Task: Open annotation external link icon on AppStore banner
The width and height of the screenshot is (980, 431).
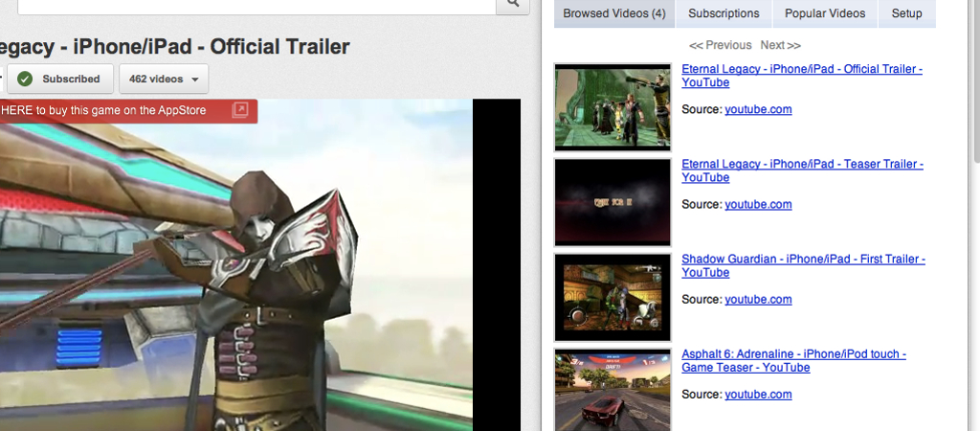Action: 240,110
